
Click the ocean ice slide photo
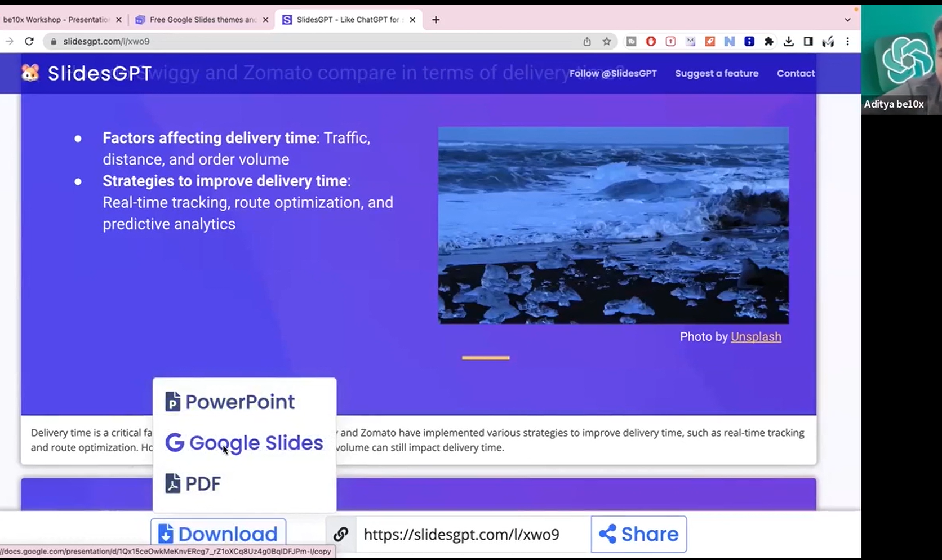(x=614, y=225)
